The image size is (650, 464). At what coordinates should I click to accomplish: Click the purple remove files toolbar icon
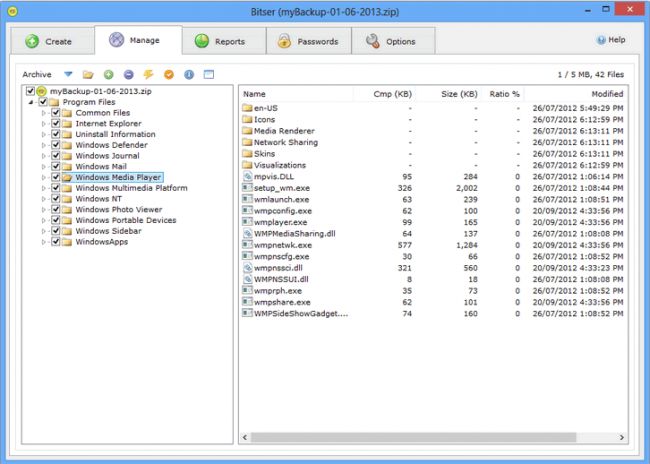tap(129, 75)
